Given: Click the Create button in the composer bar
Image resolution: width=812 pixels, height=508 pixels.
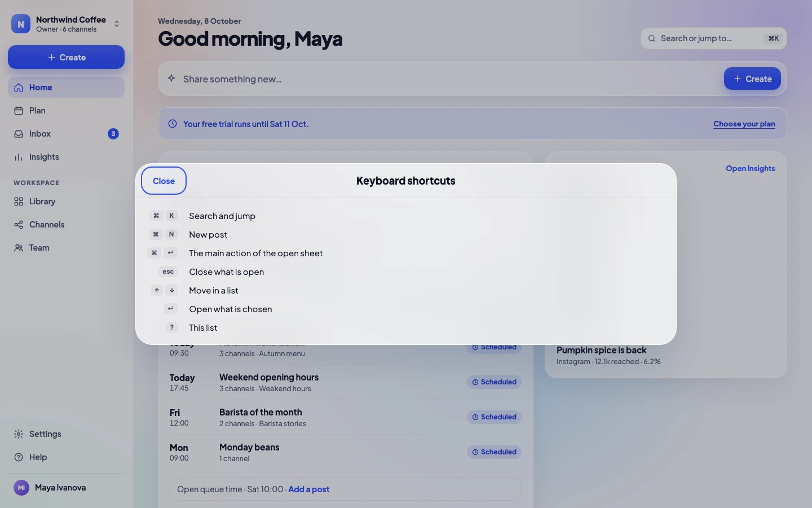Looking at the screenshot, I should coord(752,78).
